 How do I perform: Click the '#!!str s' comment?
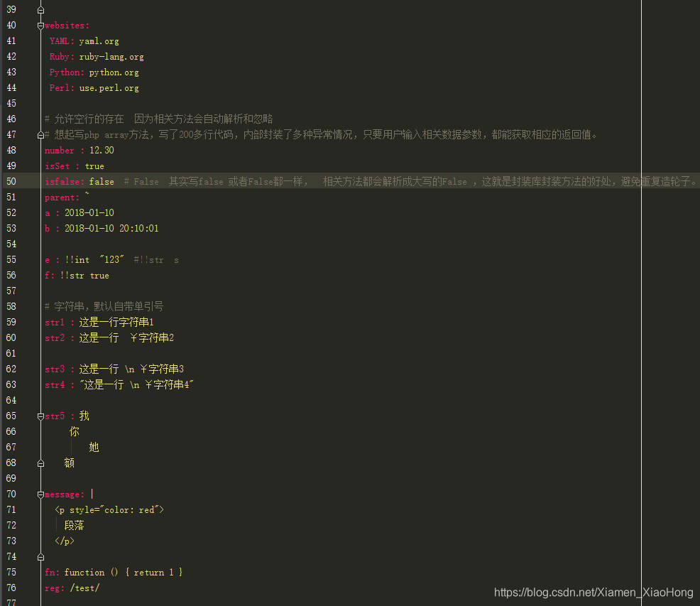(x=156, y=260)
